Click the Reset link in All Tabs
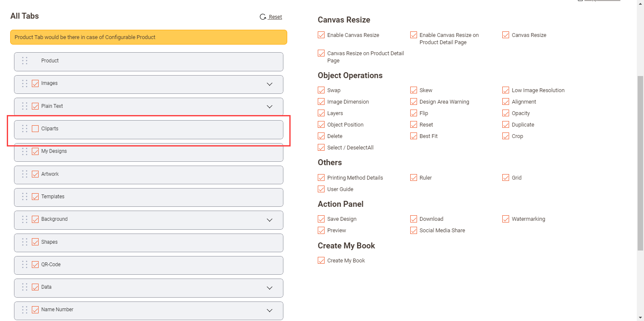The height and width of the screenshot is (321, 644). [x=275, y=17]
